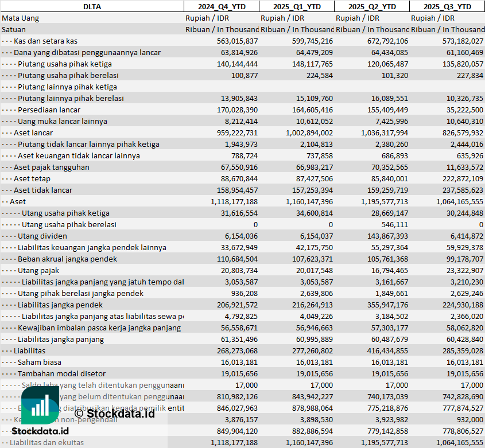Click the Beban akrual jangka pendek row label

[67, 259]
